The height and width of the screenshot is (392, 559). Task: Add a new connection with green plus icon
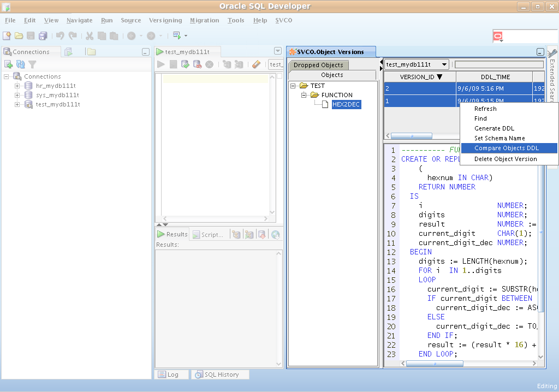[8, 64]
